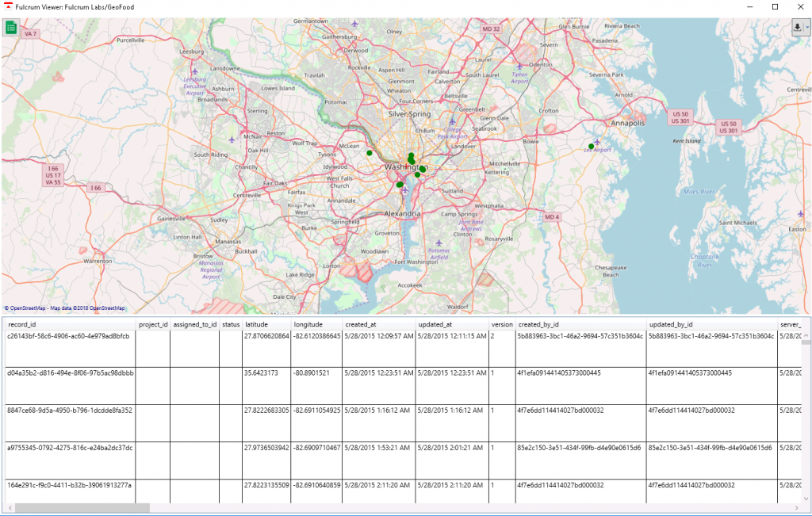Open the green spreadsheet table icon

11,28
